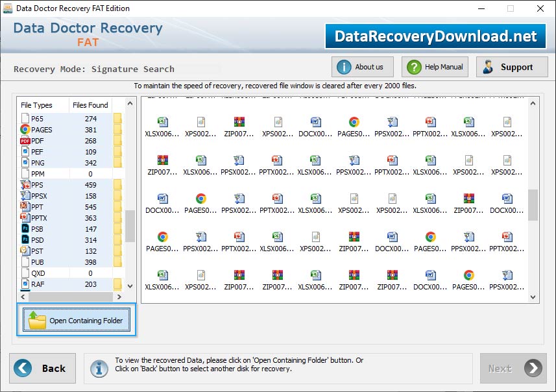The height and width of the screenshot is (392, 556).
Task: Click up arrow of recovered files scrollbar
Action: pyautogui.click(x=533, y=104)
